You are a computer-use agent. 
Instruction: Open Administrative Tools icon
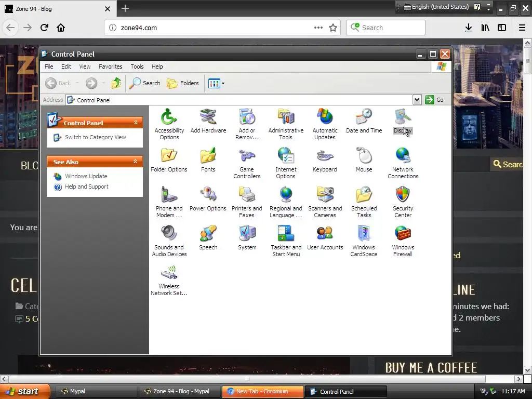286,124
